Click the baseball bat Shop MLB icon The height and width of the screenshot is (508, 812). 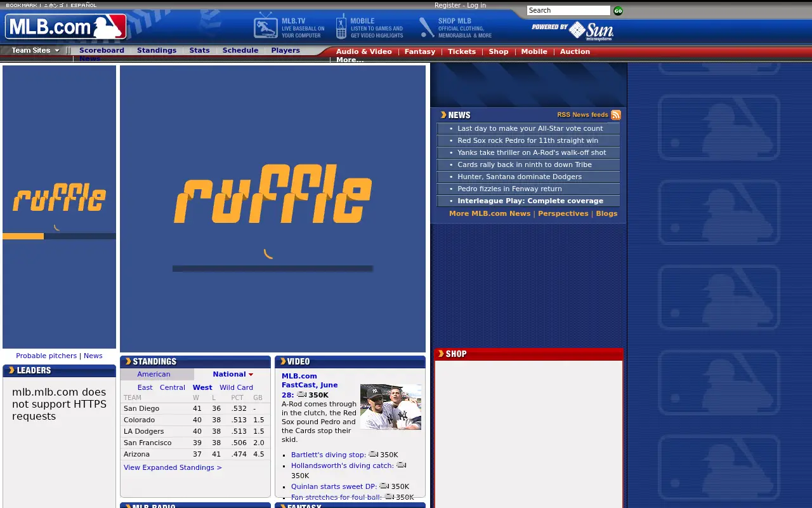pos(427,27)
